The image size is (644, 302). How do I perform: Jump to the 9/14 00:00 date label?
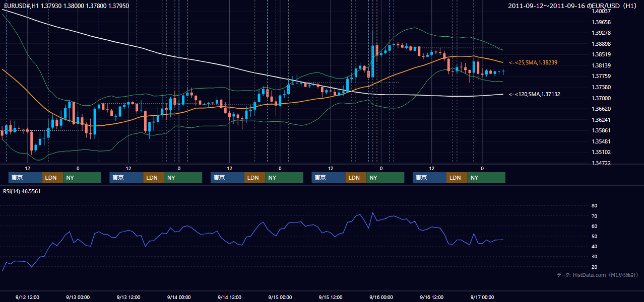click(178, 297)
